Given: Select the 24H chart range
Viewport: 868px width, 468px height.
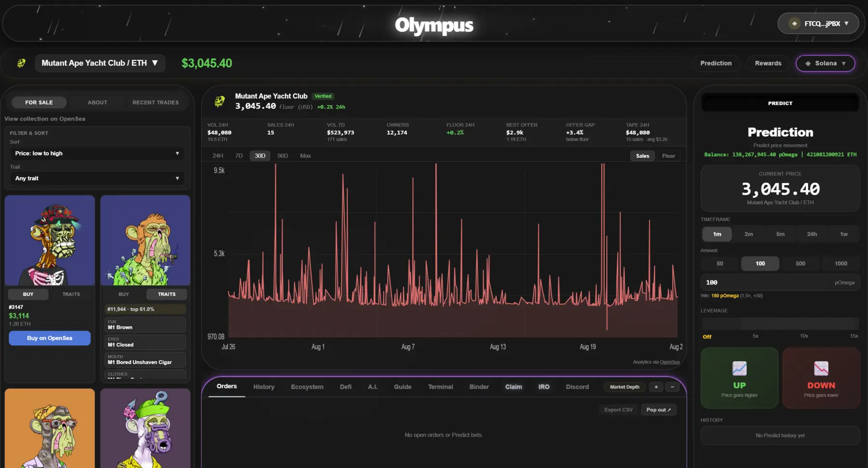Looking at the screenshot, I should point(218,156).
